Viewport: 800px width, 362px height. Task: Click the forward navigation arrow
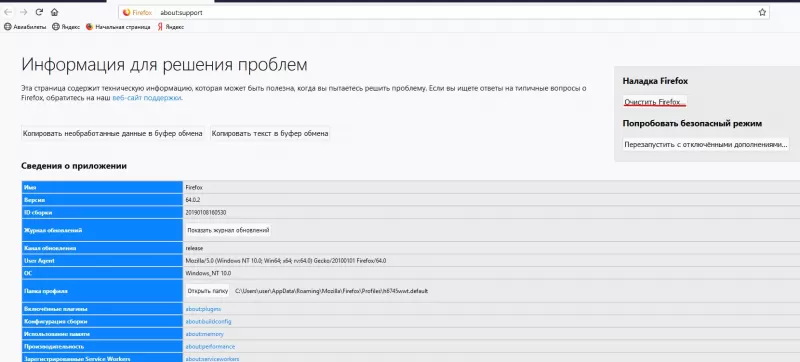pos(23,12)
